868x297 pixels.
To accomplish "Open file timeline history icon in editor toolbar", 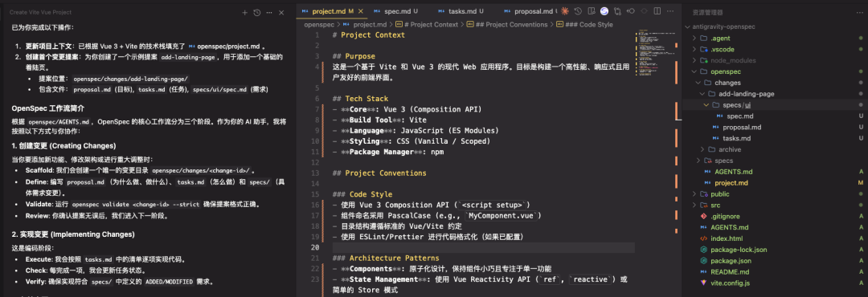I will pyautogui.click(x=578, y=11).
